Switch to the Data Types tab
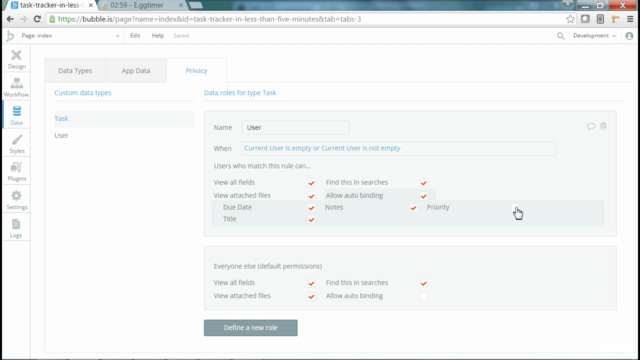The image size is (640, 360). pos(75,71)
